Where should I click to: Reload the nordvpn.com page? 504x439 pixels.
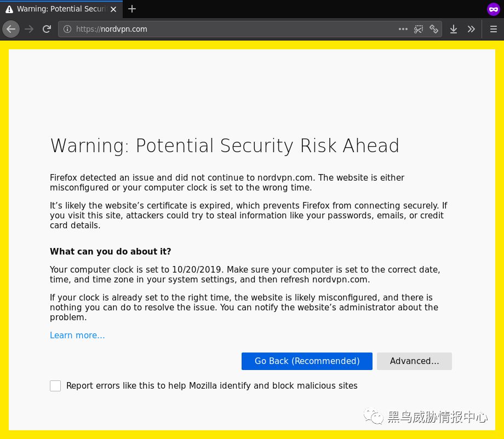[x=47, y=29]
